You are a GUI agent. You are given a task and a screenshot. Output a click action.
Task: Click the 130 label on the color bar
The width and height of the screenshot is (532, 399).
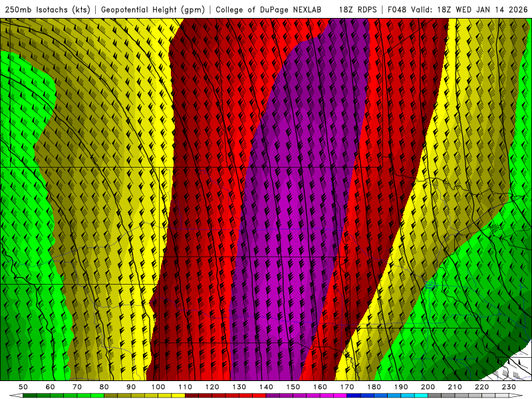[x=239, y=387]
